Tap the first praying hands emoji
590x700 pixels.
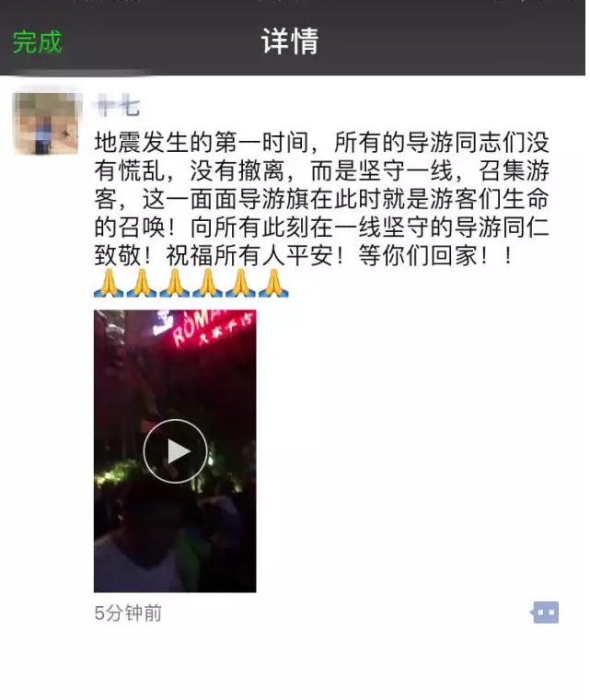109,283
